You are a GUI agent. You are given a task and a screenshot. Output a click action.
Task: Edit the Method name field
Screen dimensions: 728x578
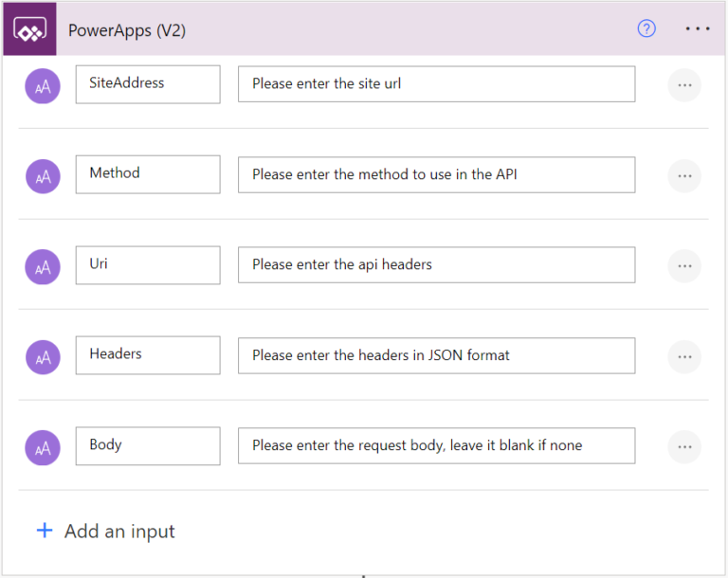click(148, 174)
